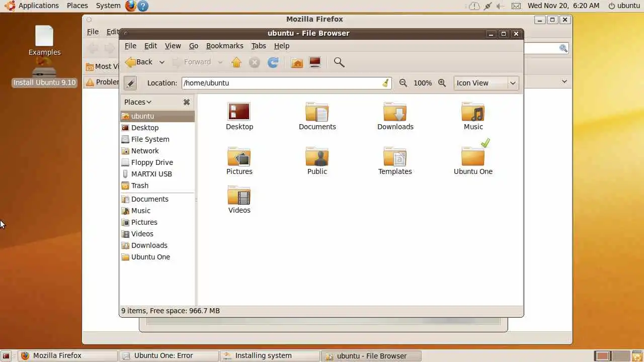
Task: Open the ubuntu user session menu
Action: [624, 6]
